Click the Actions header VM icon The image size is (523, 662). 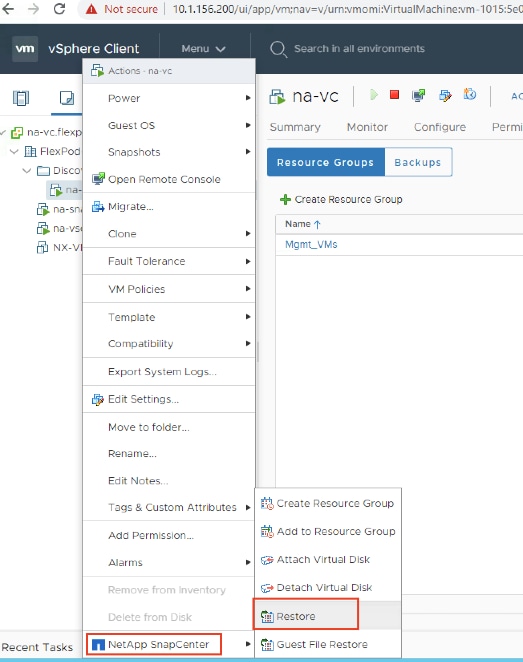[x=98, y=71]
